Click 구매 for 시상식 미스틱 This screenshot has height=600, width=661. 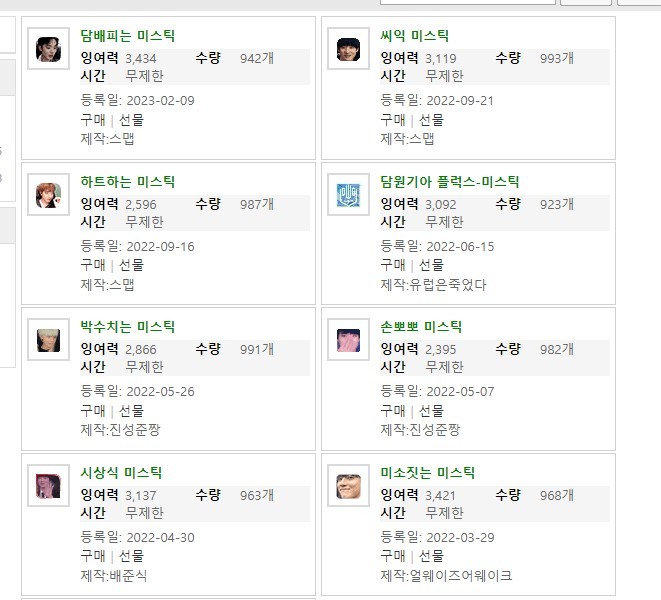click(x=92, y=556)
